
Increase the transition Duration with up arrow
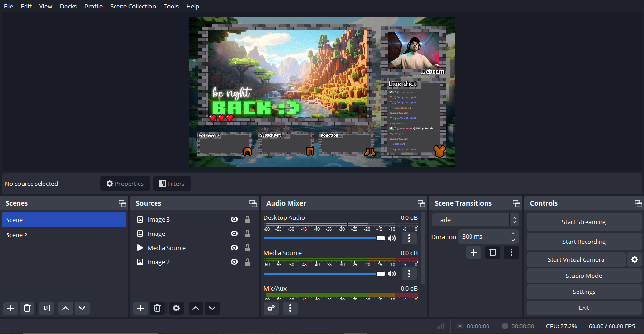pyautogui.click(x=513, y=234)
